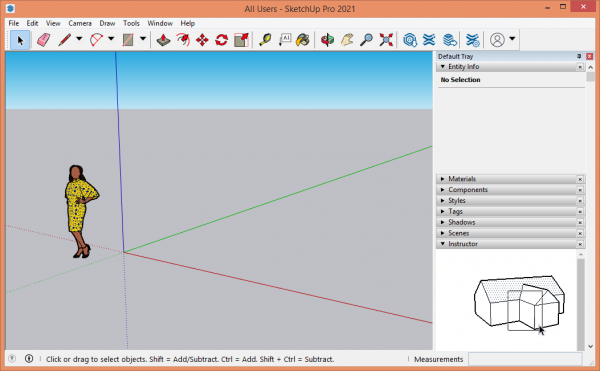Screen dimensions: 600x371
Task: Open the Edit menu
Action: pyautogui.click(x=32, y=23)
